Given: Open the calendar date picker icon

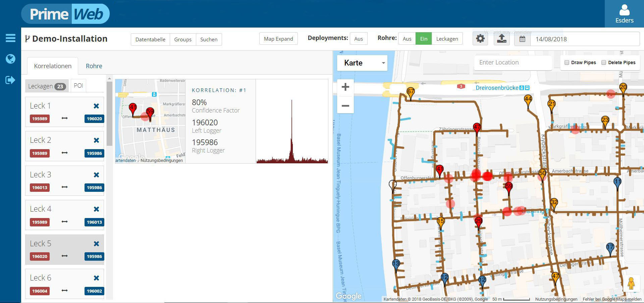Looking at the screenshot, I should coord(522,39).
